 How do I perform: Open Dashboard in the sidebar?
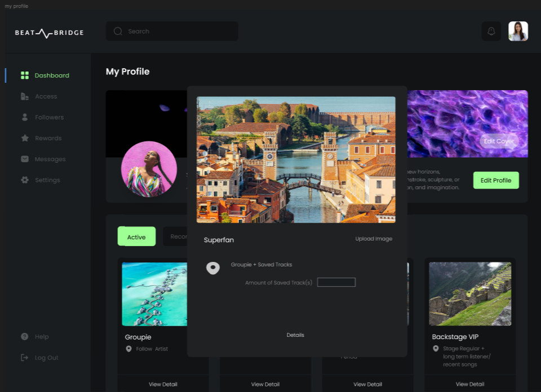pyautogui.click(x=52, y=75)
